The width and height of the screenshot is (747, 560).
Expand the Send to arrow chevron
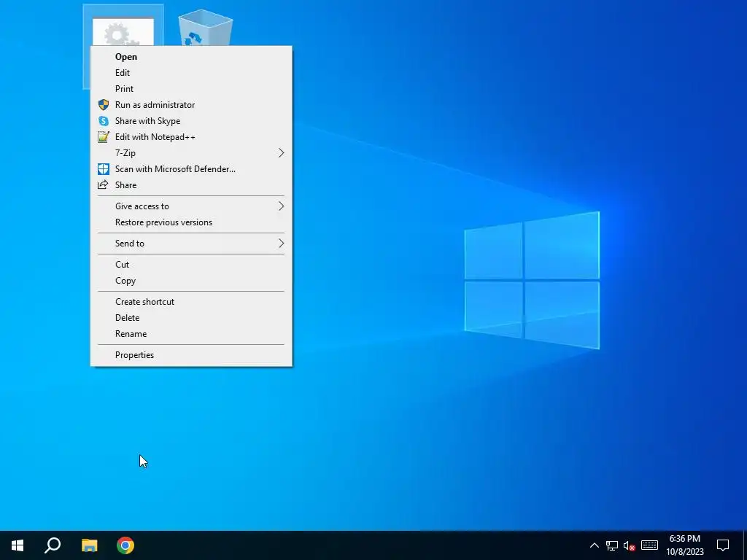[281, 244]
